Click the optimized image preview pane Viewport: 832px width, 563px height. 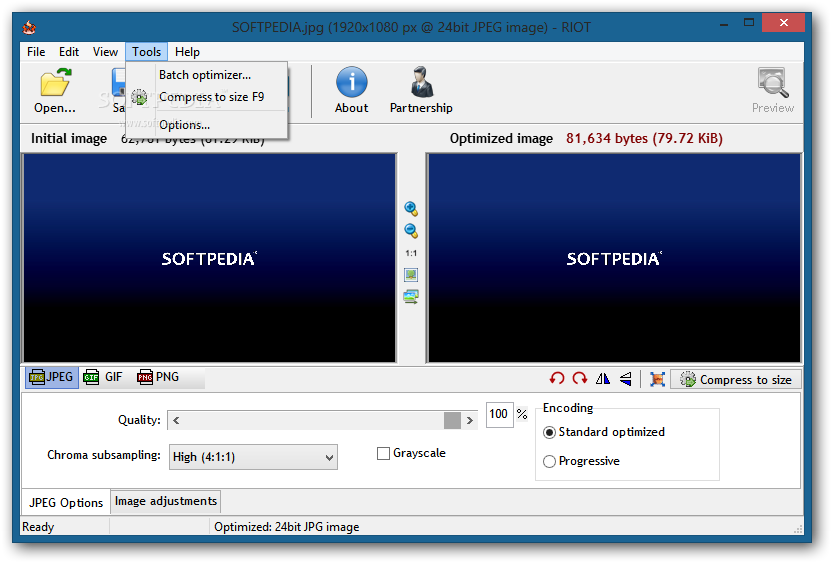coord(614,258)
